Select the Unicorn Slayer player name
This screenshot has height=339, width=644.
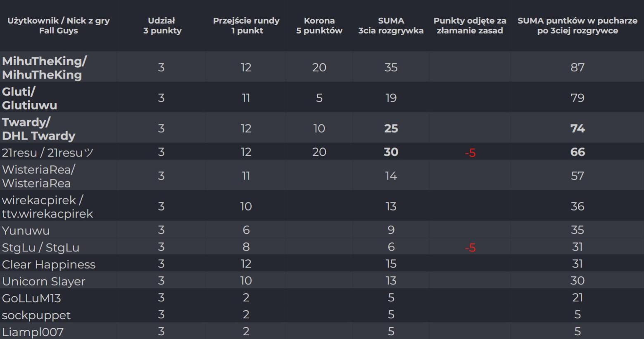(x=43, y=281)
